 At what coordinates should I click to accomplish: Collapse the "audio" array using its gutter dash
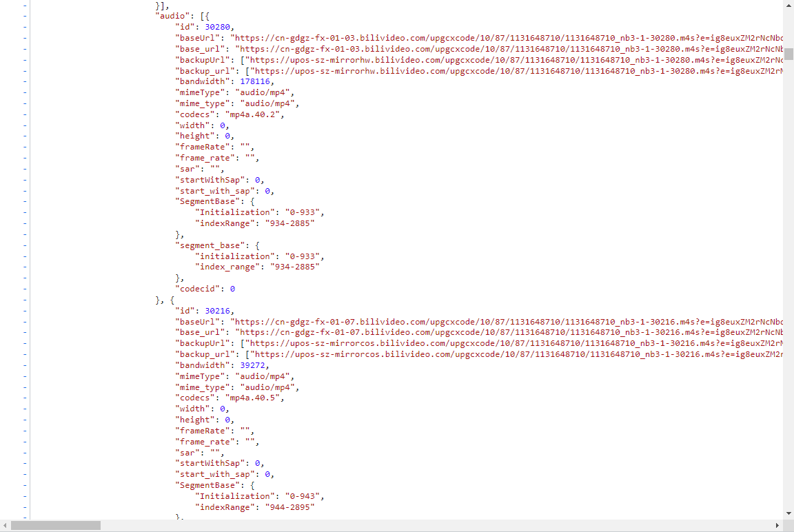pyautogui.click(x=25, y=15)
